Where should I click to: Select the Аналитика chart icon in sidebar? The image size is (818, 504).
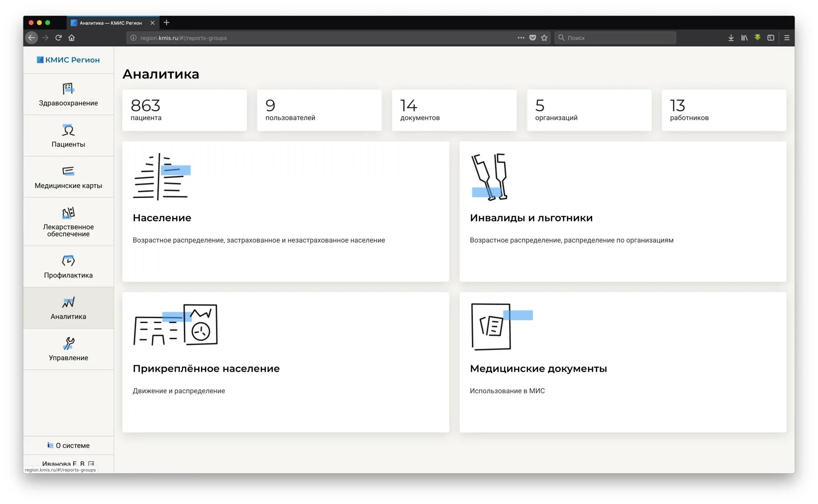[x=68, y=302]
